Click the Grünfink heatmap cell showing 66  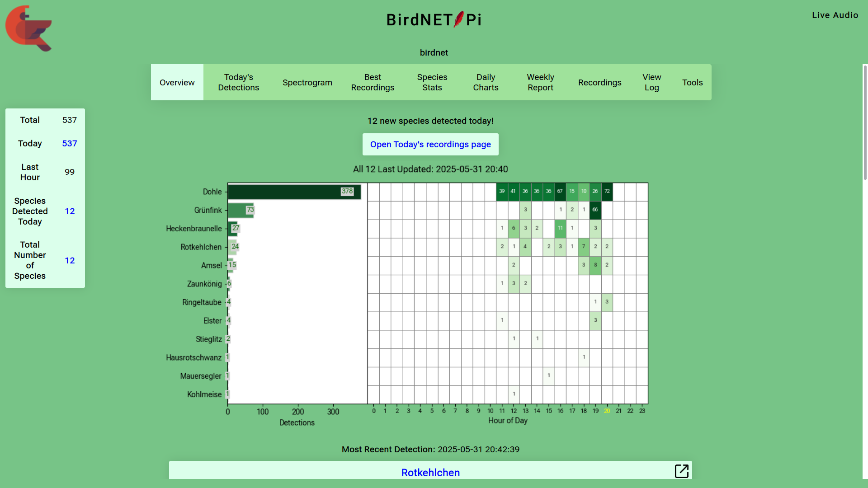point(595,210)
